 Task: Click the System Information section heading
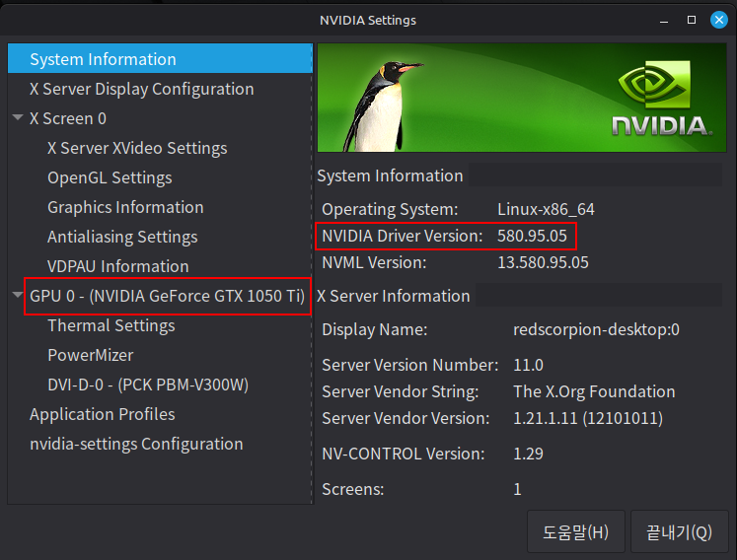point(390,175)
